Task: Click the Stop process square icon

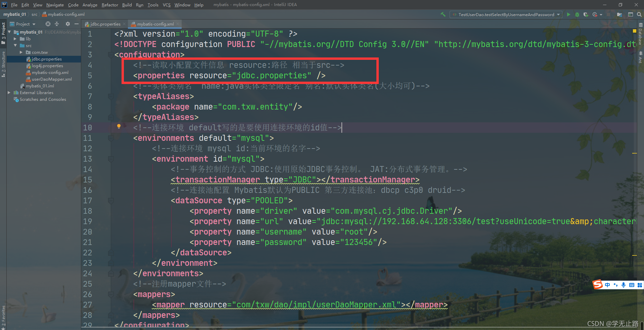Action: pos(608,14)
